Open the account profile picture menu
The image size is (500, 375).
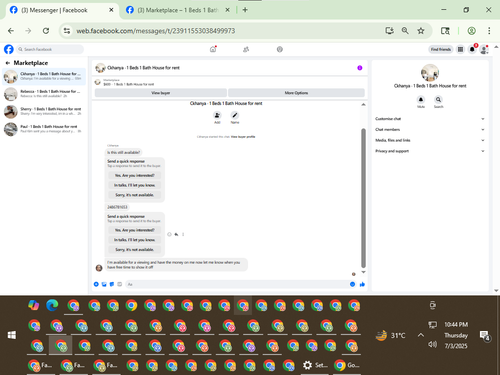484,49
